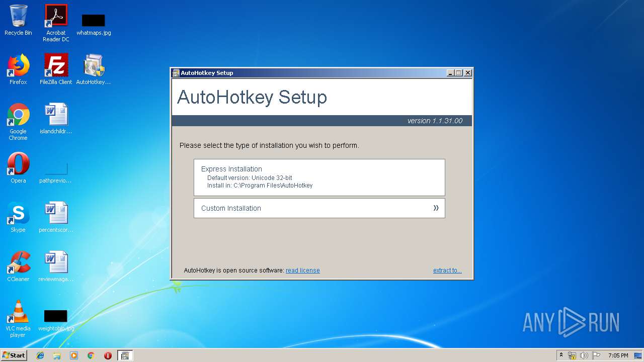The image size is (644, 362).
Task: Select the pathprevio... file icon
Action: click(x=56, y=172)
